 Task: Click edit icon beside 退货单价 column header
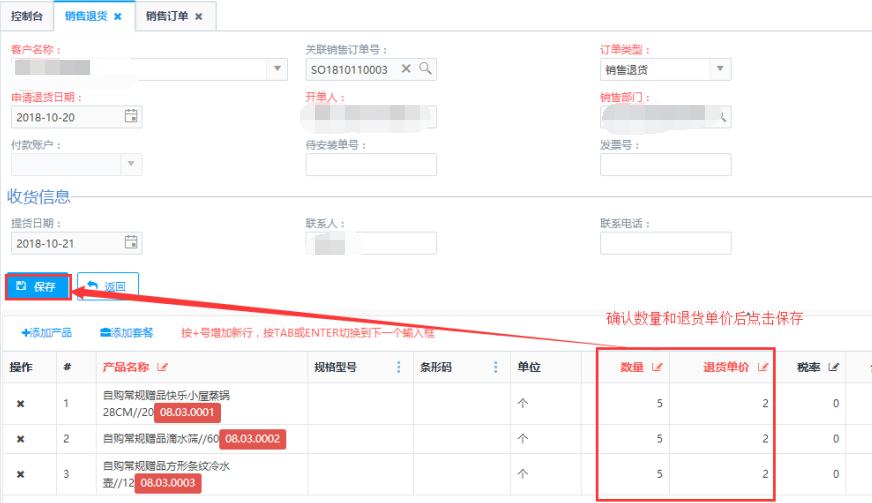click(x=765, y=367)
